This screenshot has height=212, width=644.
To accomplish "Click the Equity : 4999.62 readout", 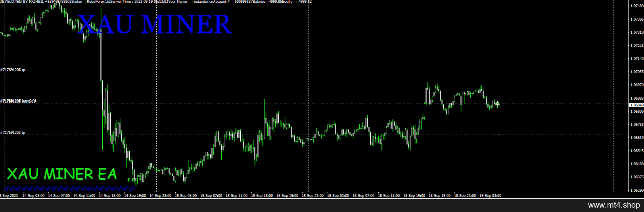I will click(297, 2).
